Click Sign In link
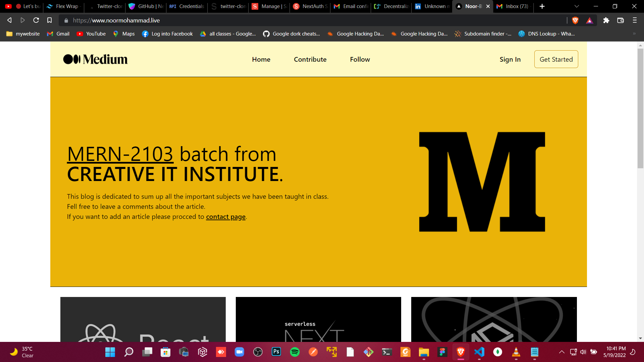Screen dimensions: 644x362 (510, 59)
